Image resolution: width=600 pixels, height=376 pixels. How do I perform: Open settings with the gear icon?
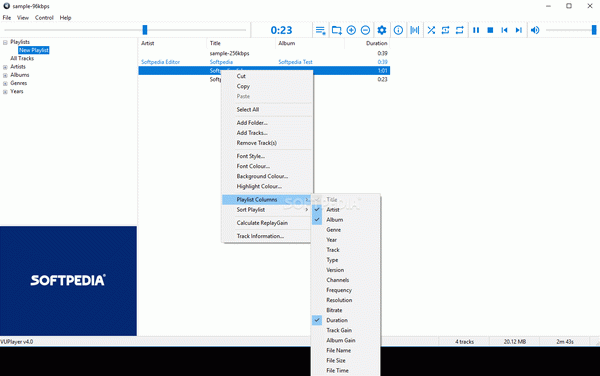click(x=382, y=30)
